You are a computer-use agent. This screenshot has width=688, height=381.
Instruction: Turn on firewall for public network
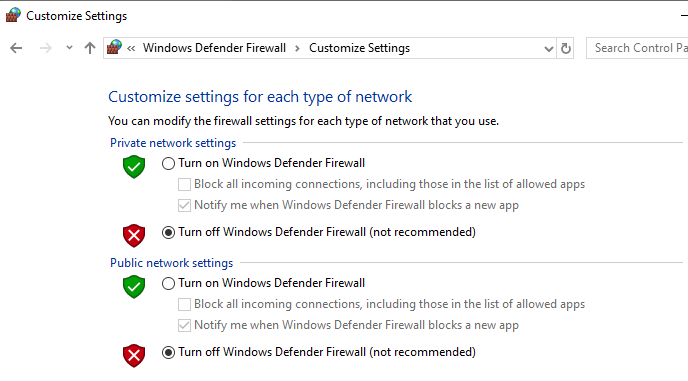(168, 283)
